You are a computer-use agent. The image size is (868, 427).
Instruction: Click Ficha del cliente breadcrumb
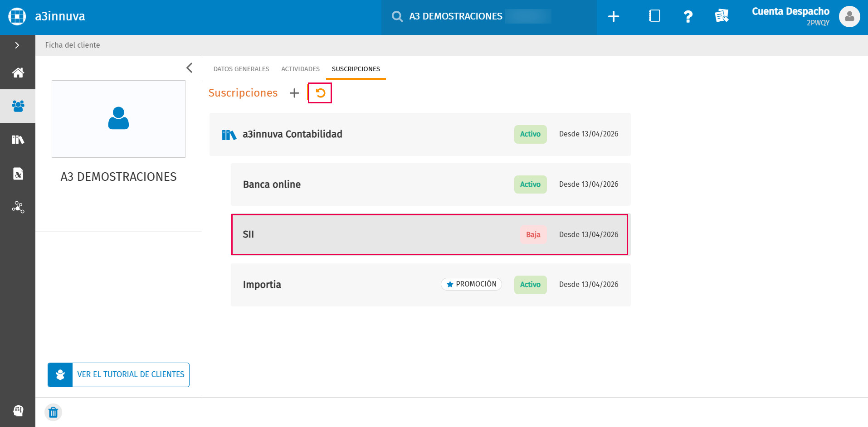pyautogui.click(x=73, y=45)
